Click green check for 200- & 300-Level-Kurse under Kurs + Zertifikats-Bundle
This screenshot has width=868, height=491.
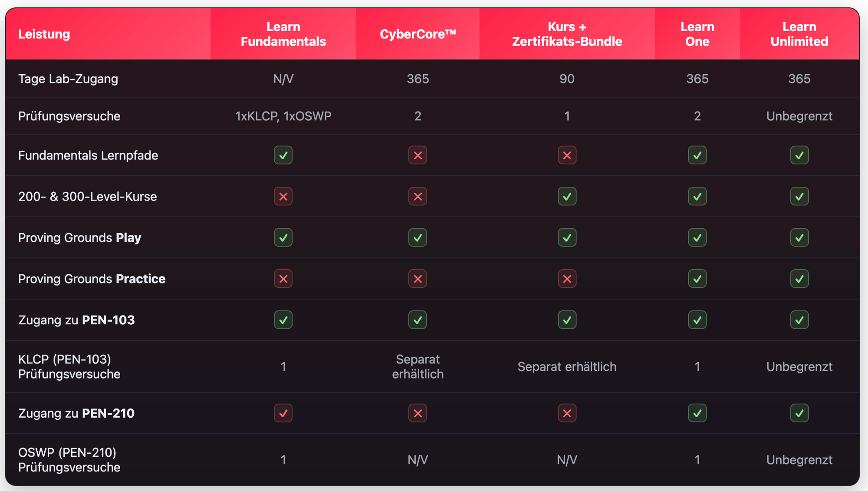tap(567, 196)
